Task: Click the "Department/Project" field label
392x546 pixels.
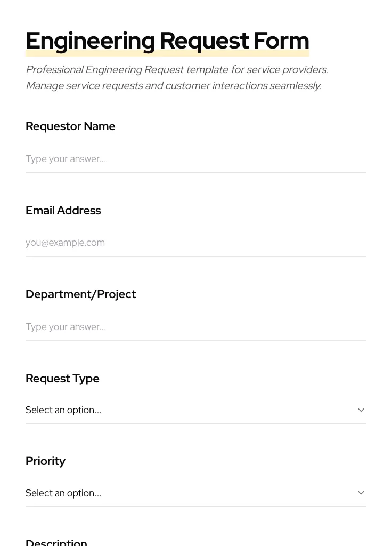Action: pos(80,294)
